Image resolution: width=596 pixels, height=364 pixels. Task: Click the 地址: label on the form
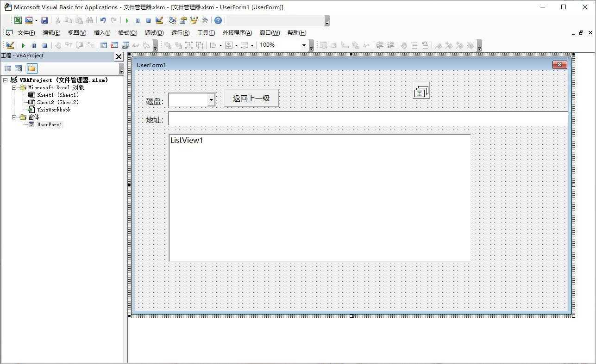(x=155, y=120)
